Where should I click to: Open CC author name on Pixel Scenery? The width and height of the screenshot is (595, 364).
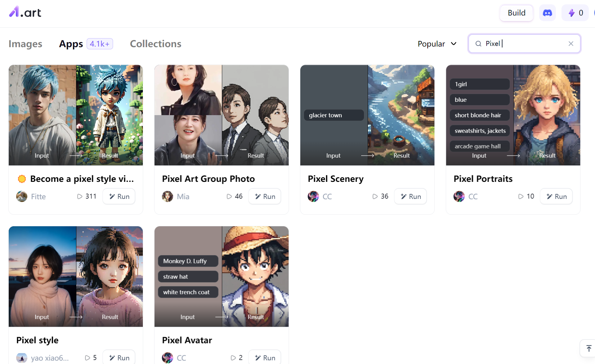coord(327,197)
